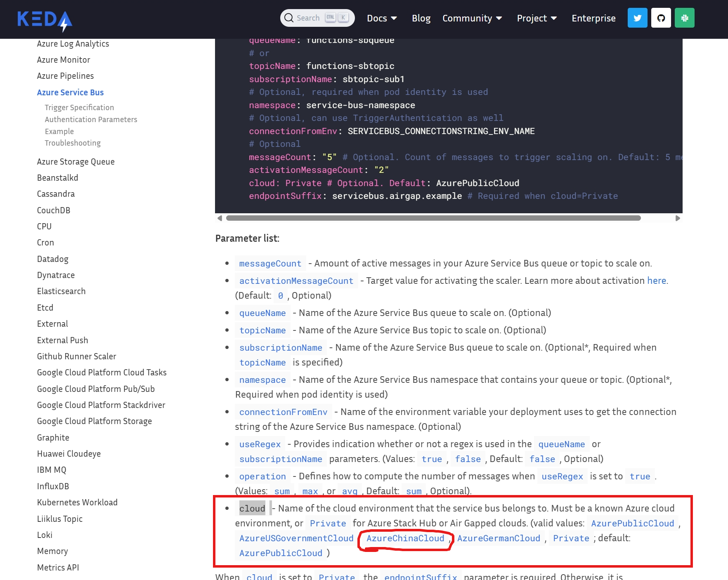728x580 pixels.
Task: Click the operation parameter name
Action: 262,476
